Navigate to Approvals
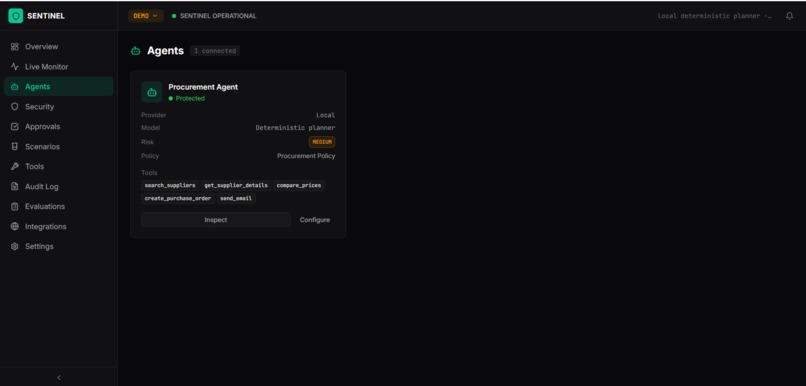Viewport: 806px width, 386px height. pos(59,126)
